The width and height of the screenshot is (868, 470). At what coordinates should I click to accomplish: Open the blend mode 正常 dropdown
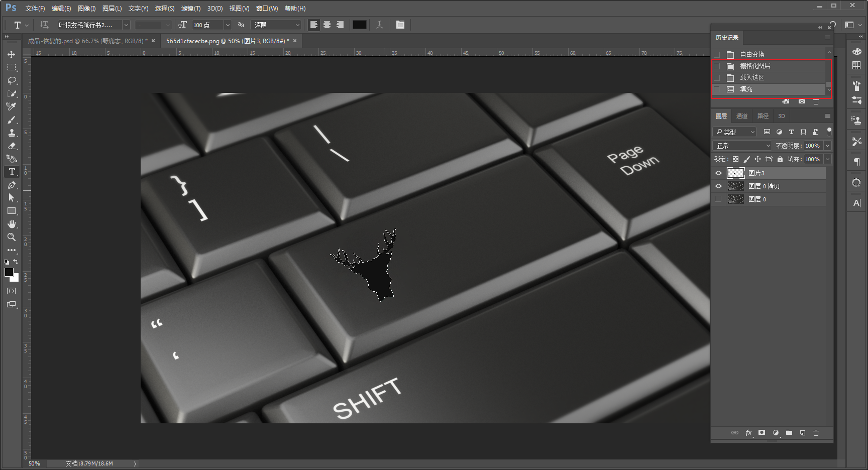click(x=742, y=146)
